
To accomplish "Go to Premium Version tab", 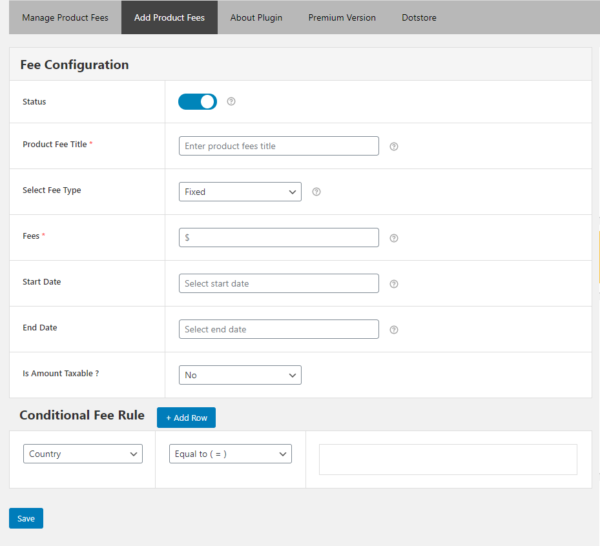I will coord(342,18).
